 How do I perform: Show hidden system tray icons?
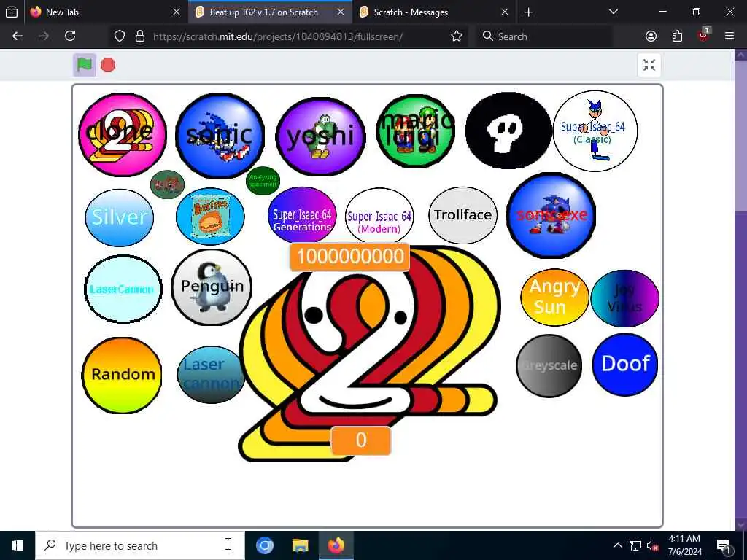tap(617, 545)
